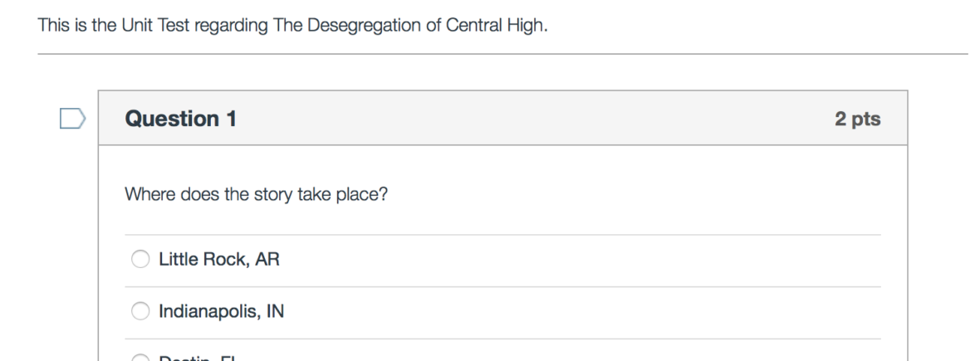Click the separator above the Little Rock option
This screenshot has height=361, width=980.
point(502,235)
